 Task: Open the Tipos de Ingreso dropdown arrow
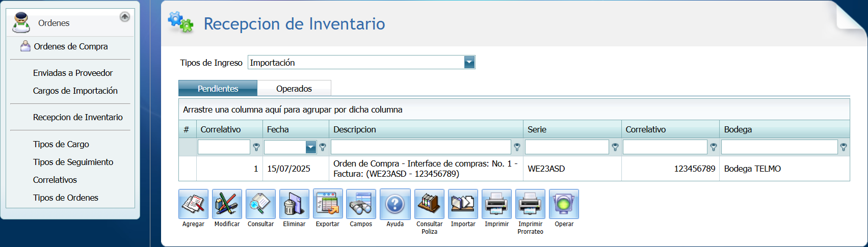coord(469,62)
